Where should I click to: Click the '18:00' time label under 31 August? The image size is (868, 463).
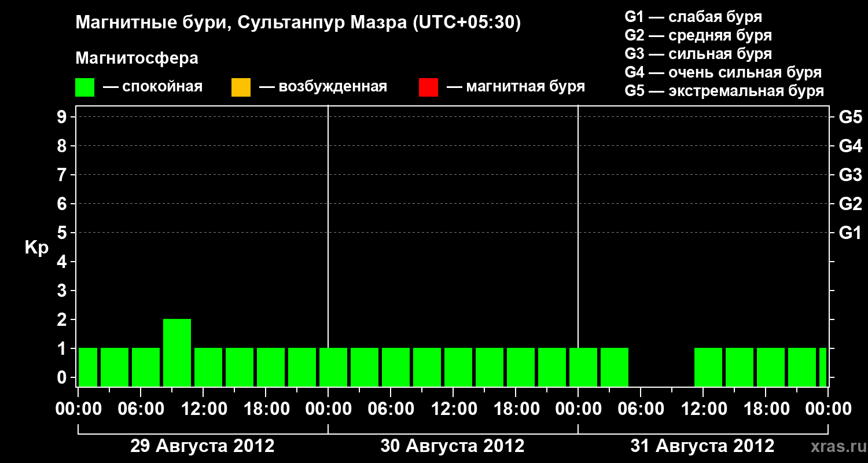click(766, 409)
